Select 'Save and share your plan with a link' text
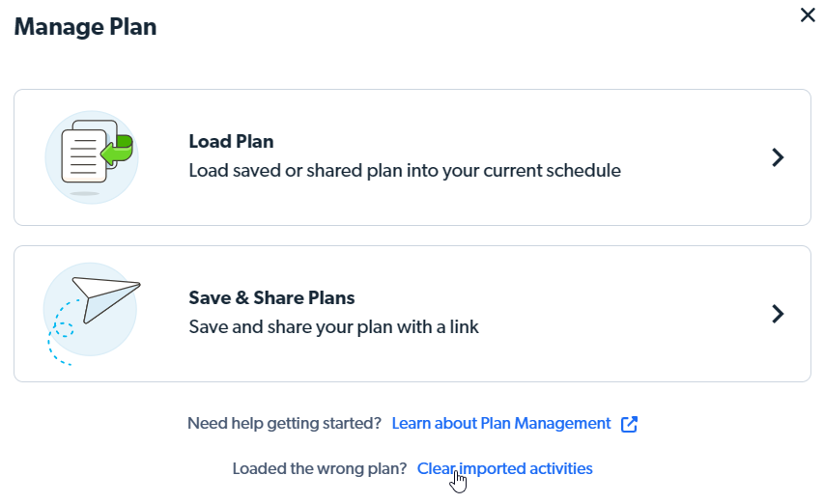824x504 pixels. pyautogui.click(x=333, y=327)
